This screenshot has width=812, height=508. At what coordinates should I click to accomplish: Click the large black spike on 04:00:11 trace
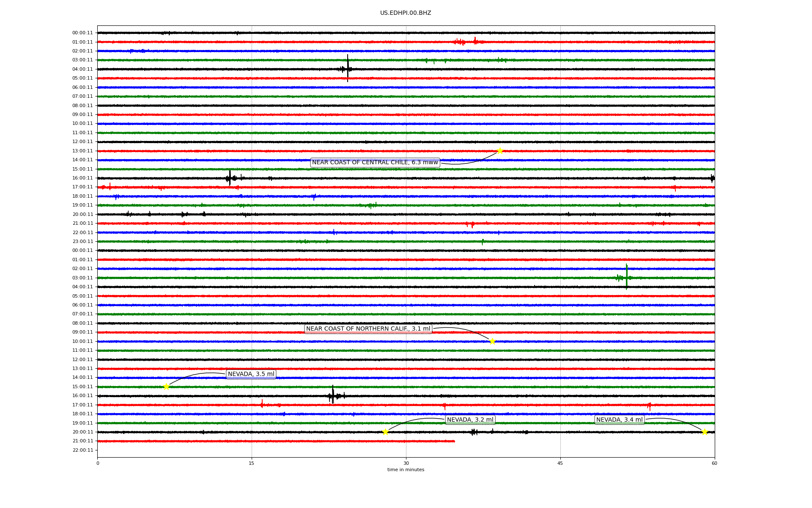(x=348, y=68)
